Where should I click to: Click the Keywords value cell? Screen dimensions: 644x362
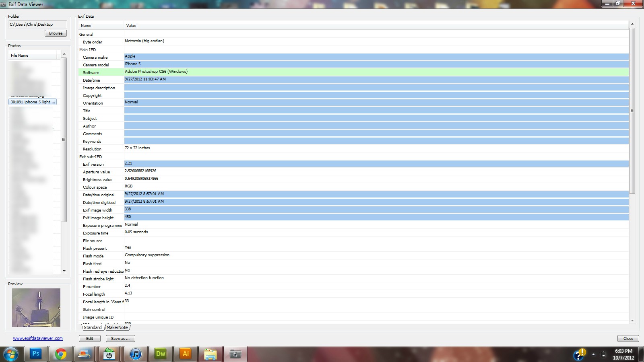(x=376, y=141)
